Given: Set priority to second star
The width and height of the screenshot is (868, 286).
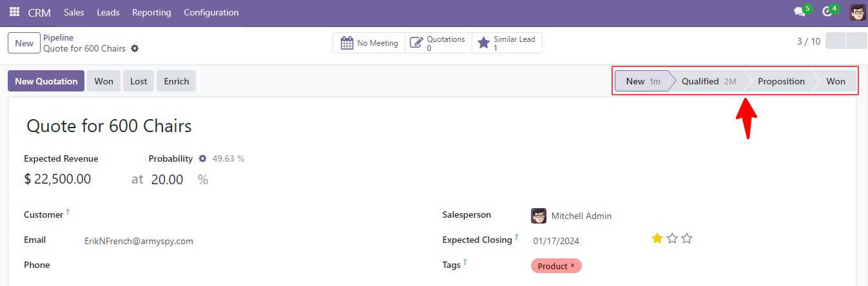Looking at the screenshot, I should pos(672,238).
